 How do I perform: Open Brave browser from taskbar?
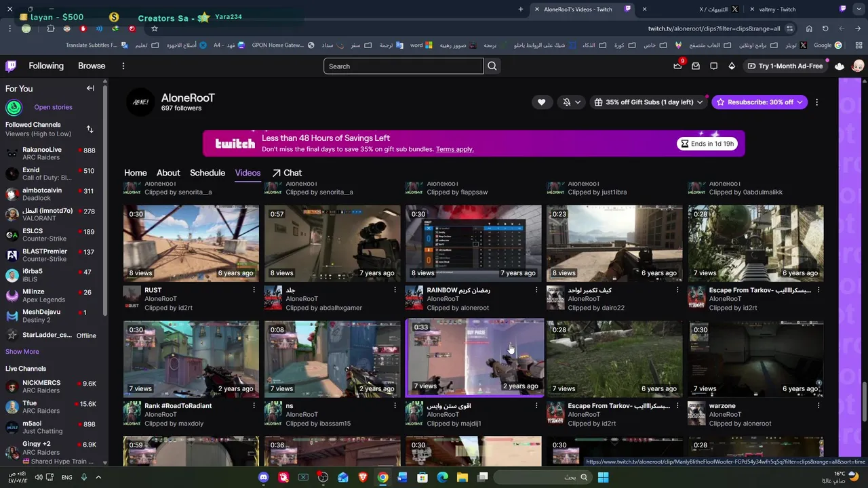(x=363, y=477)
